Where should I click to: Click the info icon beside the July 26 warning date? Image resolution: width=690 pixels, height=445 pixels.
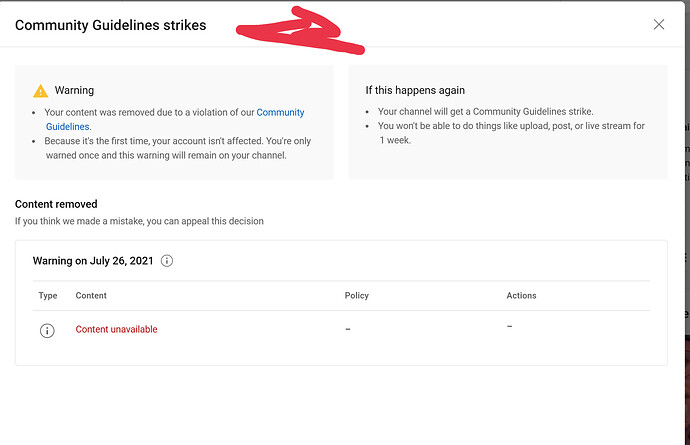tap(167, 261)
